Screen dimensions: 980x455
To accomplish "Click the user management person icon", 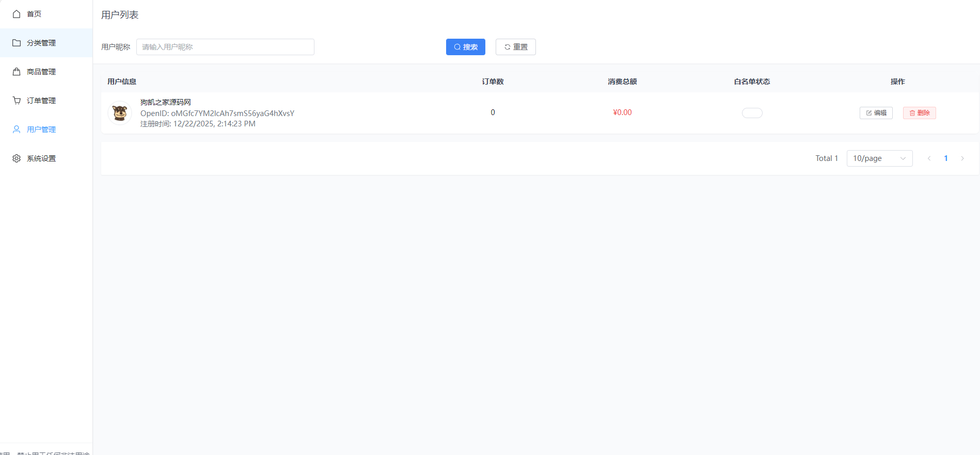I will click(17, 129).
